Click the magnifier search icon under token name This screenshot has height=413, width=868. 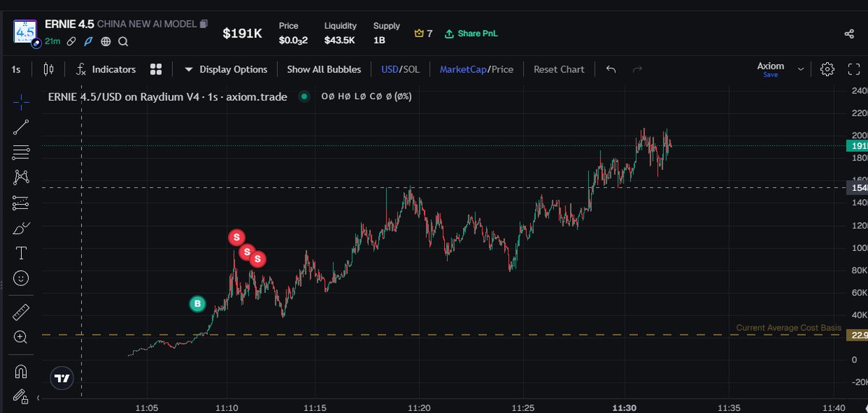click(x=123, y=42)
